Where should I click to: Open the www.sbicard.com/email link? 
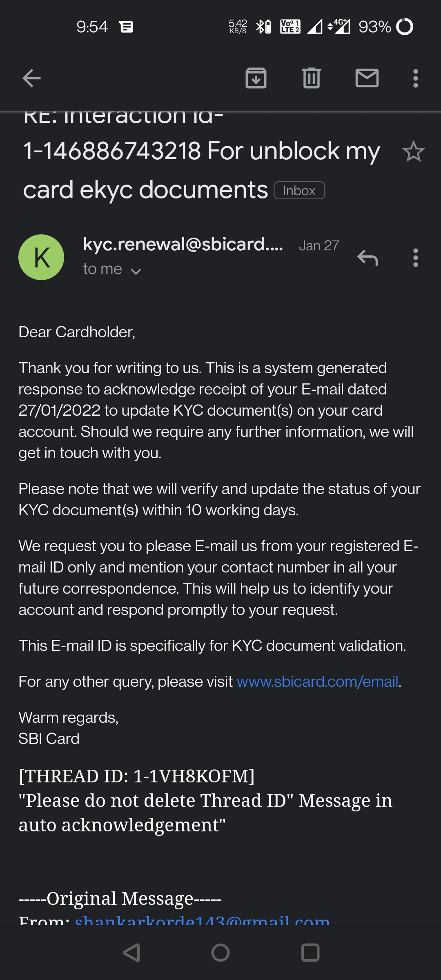pyautogui.click(x=316, y=681)
